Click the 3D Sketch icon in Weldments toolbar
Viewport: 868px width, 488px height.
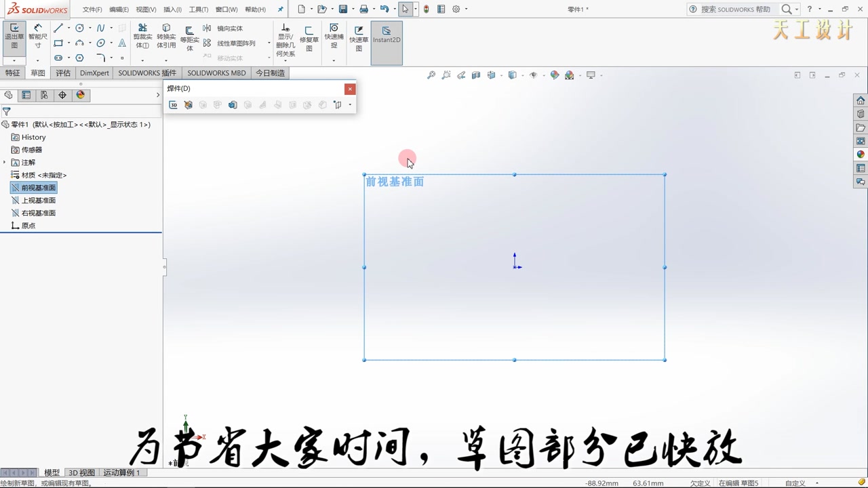click(174, 104)
